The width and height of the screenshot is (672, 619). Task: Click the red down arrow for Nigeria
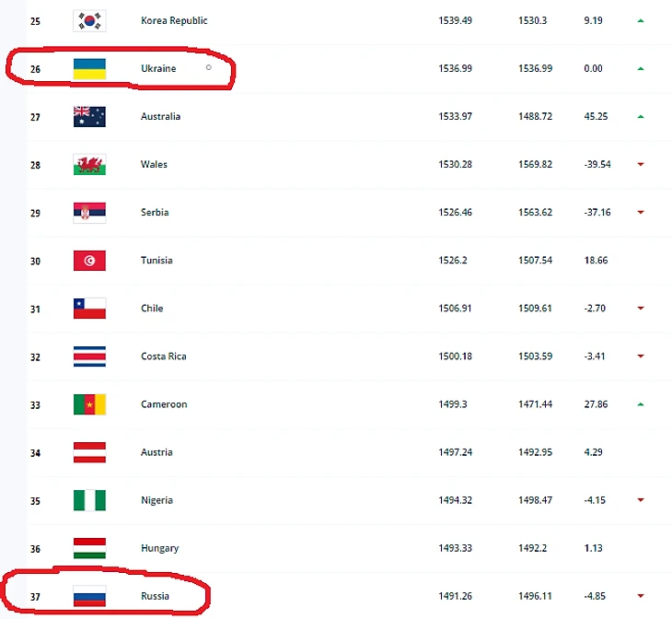[641, 500]
